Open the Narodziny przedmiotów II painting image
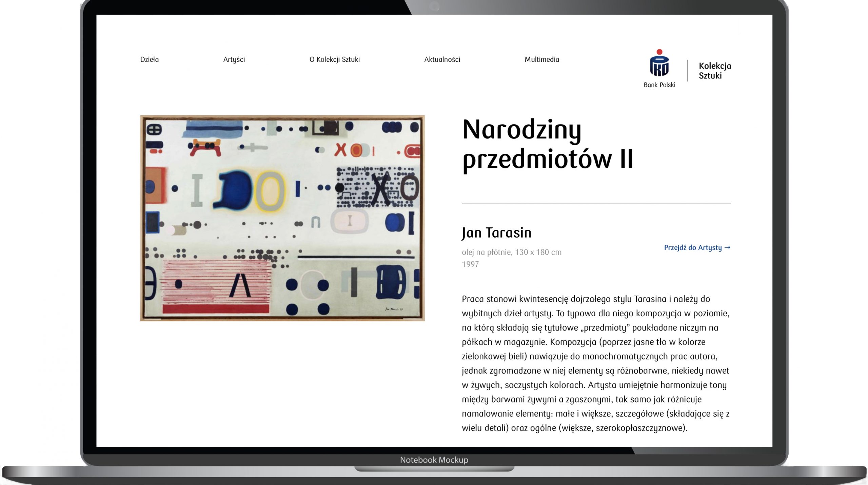Image resolution: width=868 pixels, height=485 pixels. pyautogui.click(x=282, y=218)
